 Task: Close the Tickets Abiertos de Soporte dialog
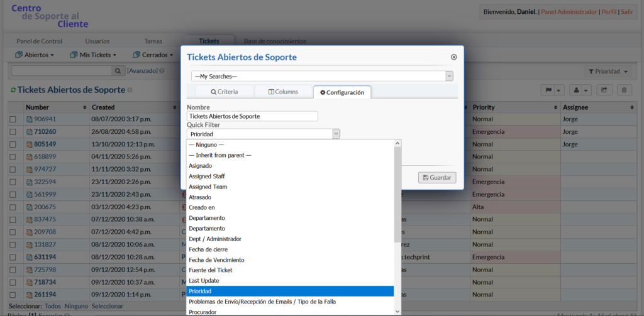[x=453, y=57]
